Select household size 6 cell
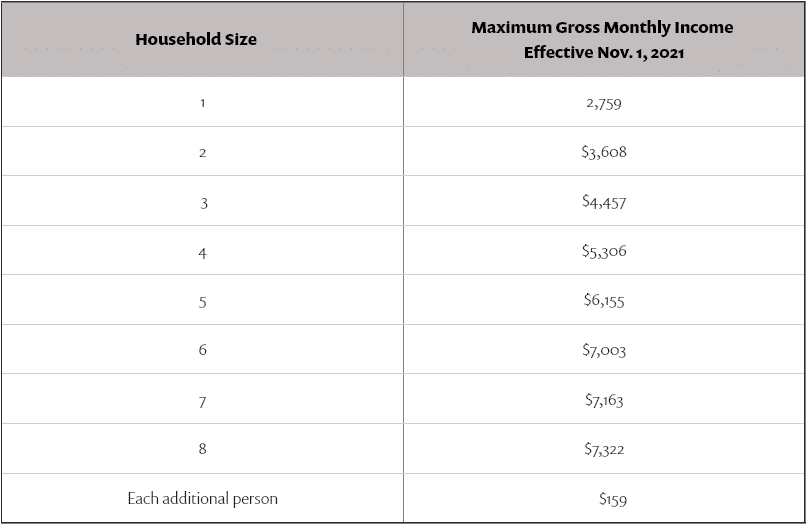The width and height of the screenshot is (807, 525). pos(202,351)
